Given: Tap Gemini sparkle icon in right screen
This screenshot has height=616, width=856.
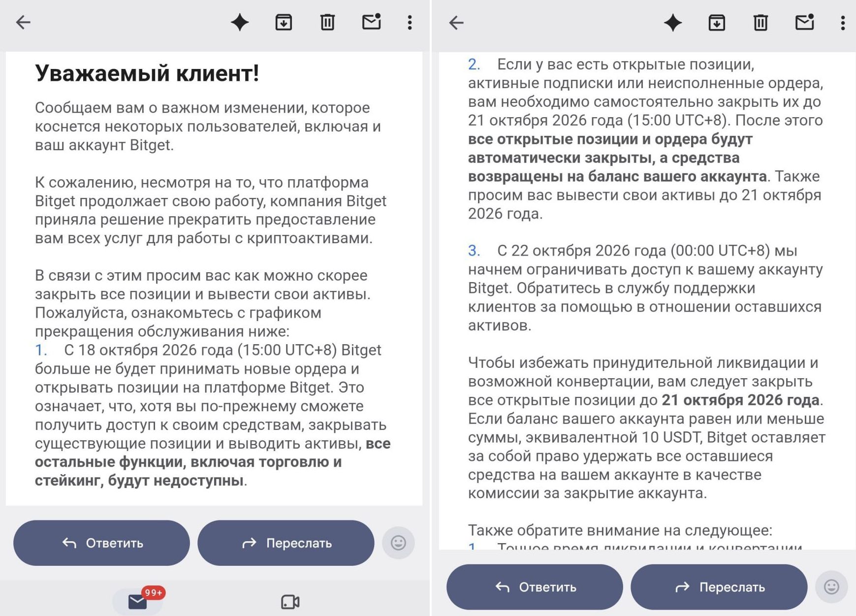Looking at the screenshot, I should [673, 22].
